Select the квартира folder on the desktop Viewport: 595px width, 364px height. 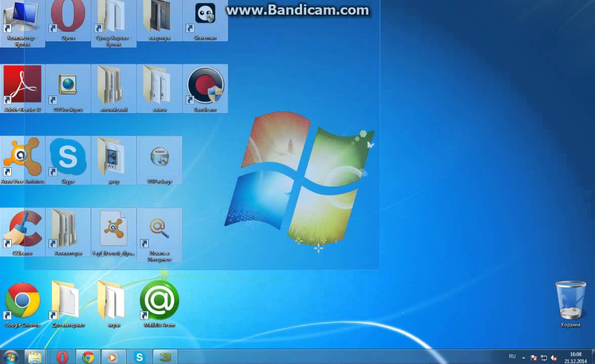point(159,19)
